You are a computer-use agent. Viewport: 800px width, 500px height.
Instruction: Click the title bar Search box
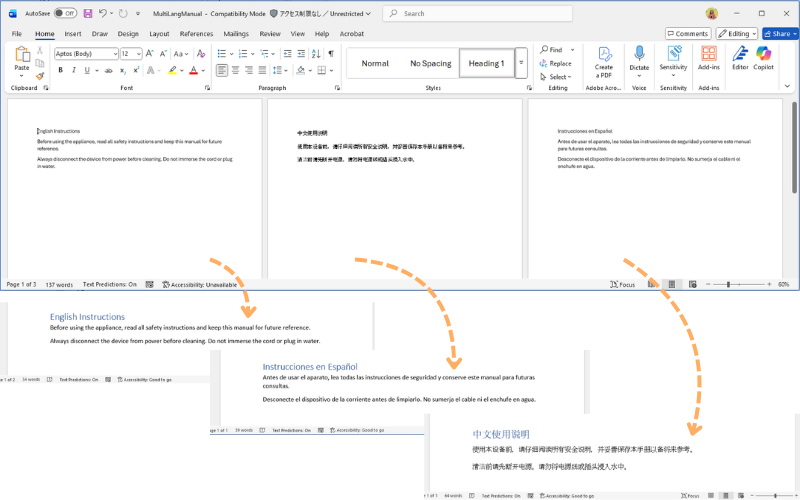tap(478, 14)
